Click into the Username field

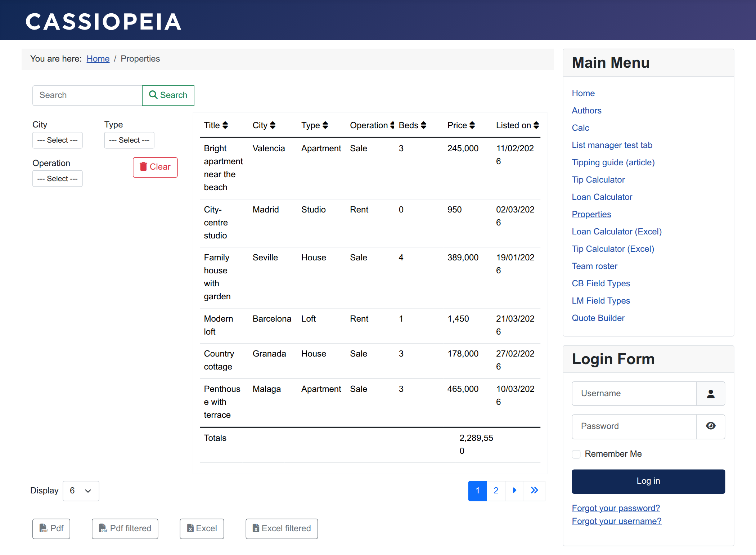634,394
